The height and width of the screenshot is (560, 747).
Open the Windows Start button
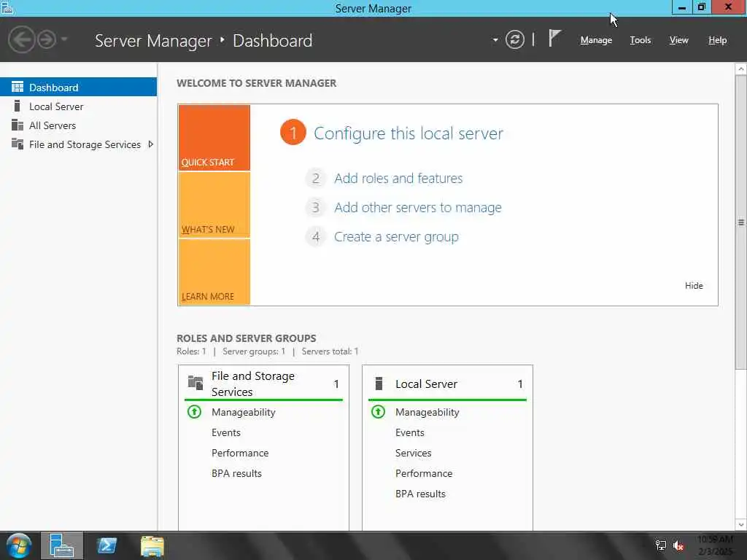coord(19,545)
